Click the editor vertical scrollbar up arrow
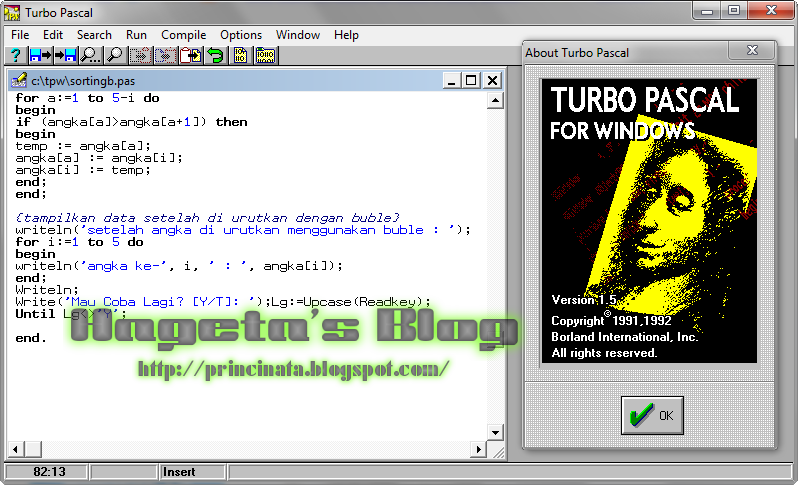Viewport: 798px width, 485px height. click(x=495, y=100)
